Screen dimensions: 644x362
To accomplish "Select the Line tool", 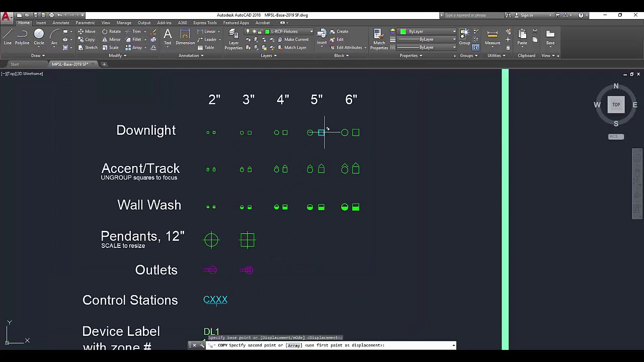I will 8,37.
